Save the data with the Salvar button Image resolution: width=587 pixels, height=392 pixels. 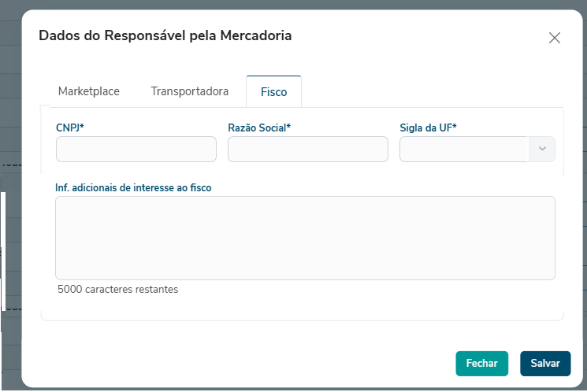[545, 363]
